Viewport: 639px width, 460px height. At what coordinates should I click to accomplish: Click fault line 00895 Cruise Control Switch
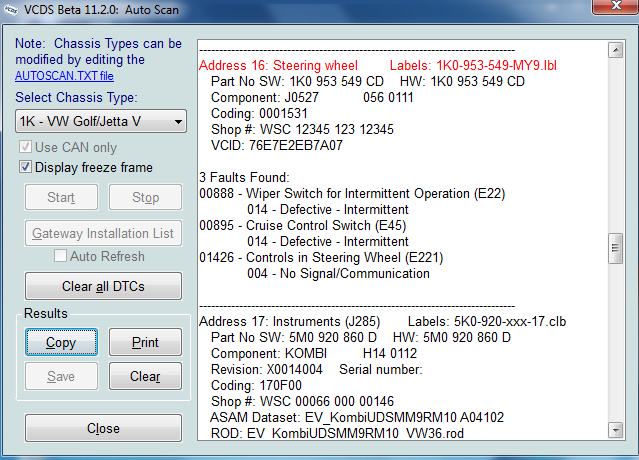303,225
